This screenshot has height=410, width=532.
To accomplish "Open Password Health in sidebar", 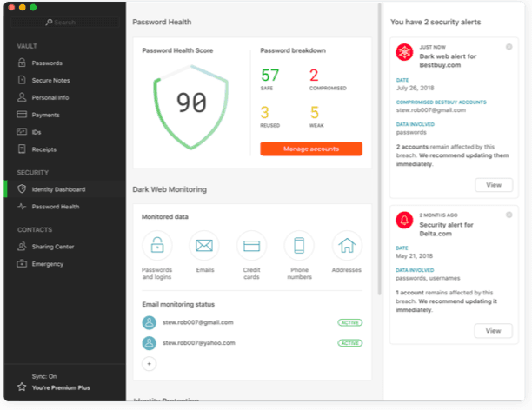I will pos(55,207).
